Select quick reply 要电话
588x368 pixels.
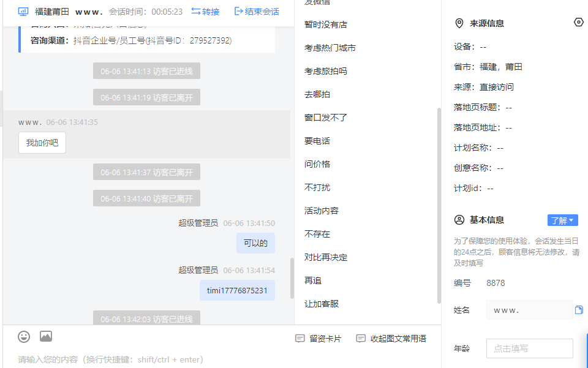point(317,141)
